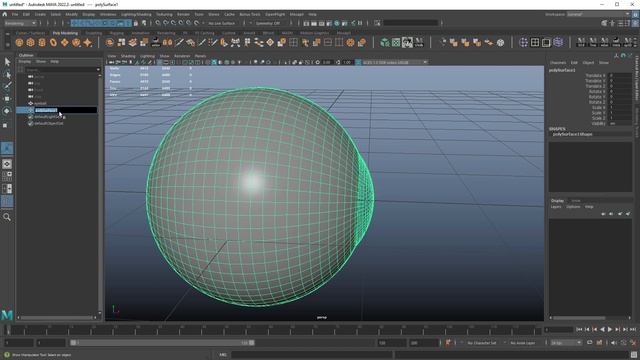Open the Workspace dropdown
This screenshot has height=360, width=640.
598,14
